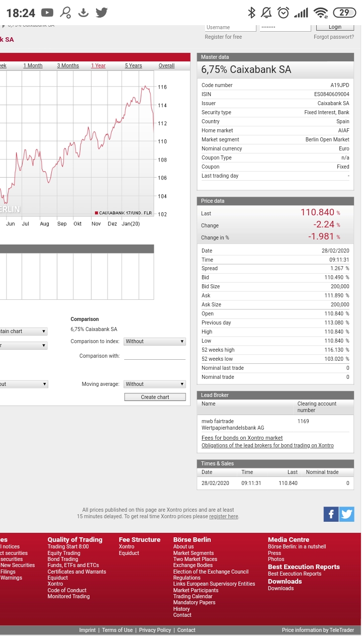Open Certificates and Warrants link

click(x=77, y=572)
